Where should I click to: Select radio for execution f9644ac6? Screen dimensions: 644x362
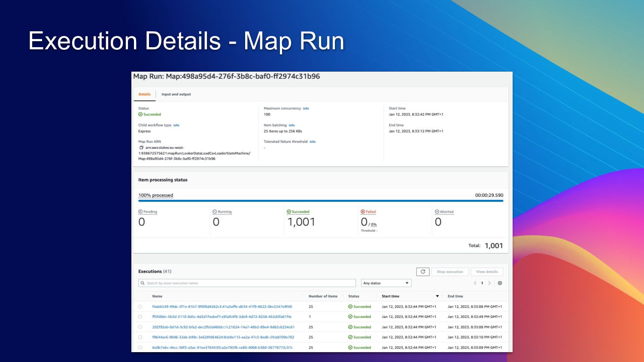pos(140,338)
